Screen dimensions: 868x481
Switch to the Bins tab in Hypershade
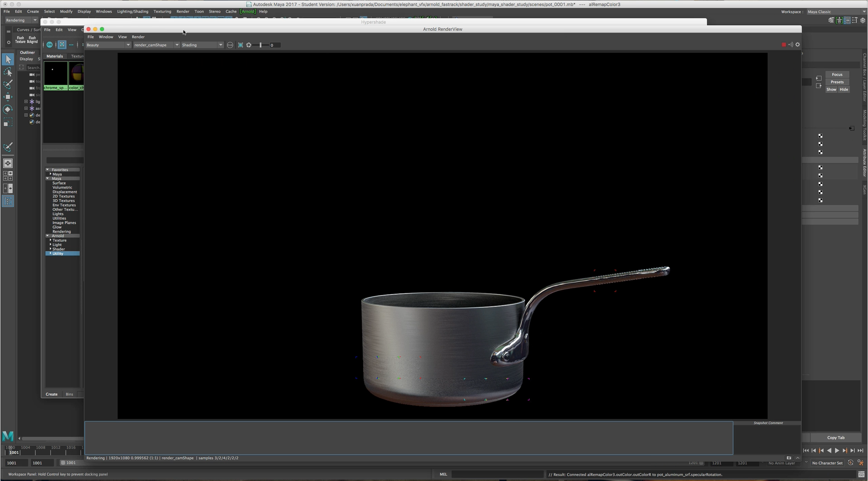click(x=69, y=394)
